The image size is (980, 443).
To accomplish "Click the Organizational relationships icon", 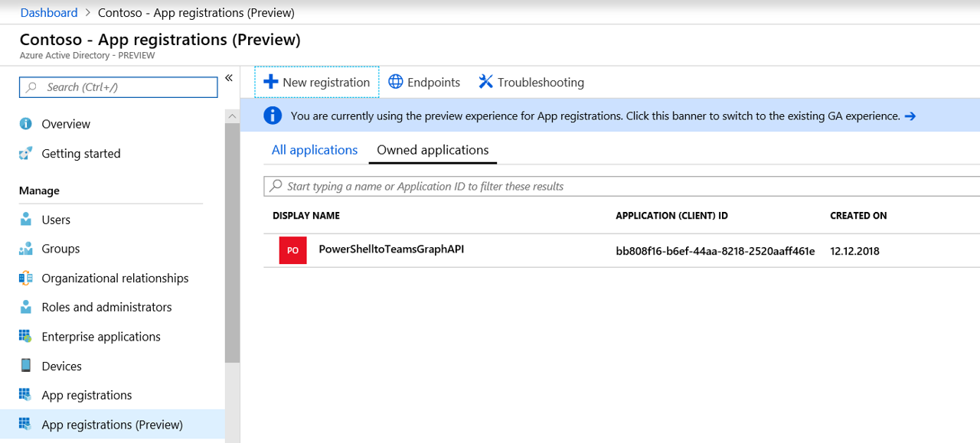I will pyautogui.click(x=26, y=279).
